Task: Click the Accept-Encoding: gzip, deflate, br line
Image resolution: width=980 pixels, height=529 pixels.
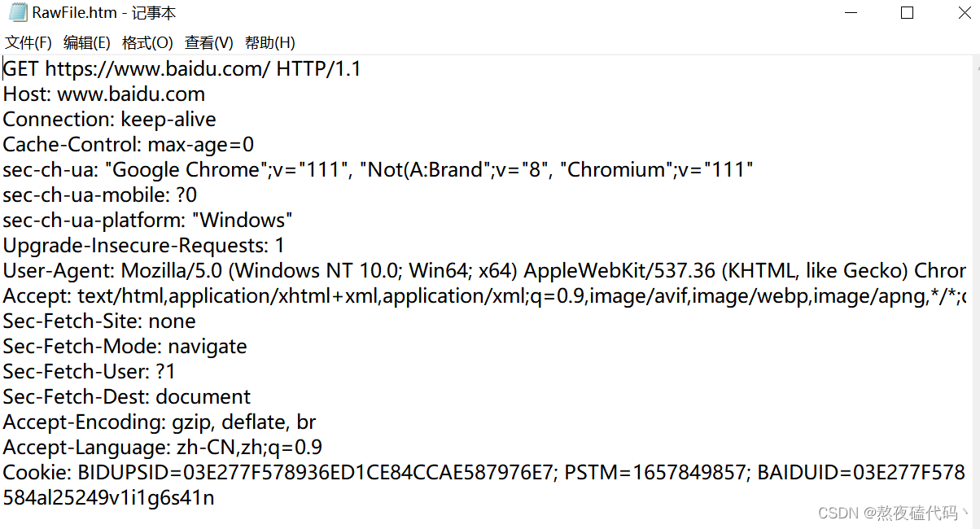Action: click(160, 422)
